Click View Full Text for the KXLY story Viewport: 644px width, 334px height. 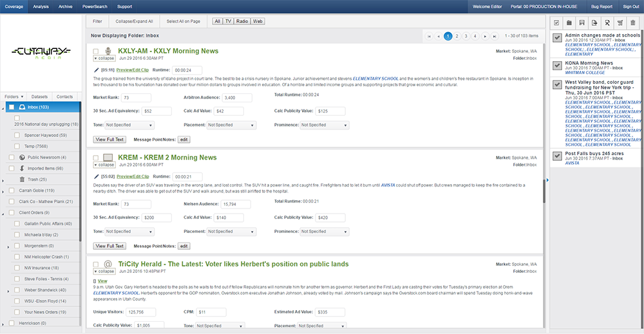coord(109,140)
